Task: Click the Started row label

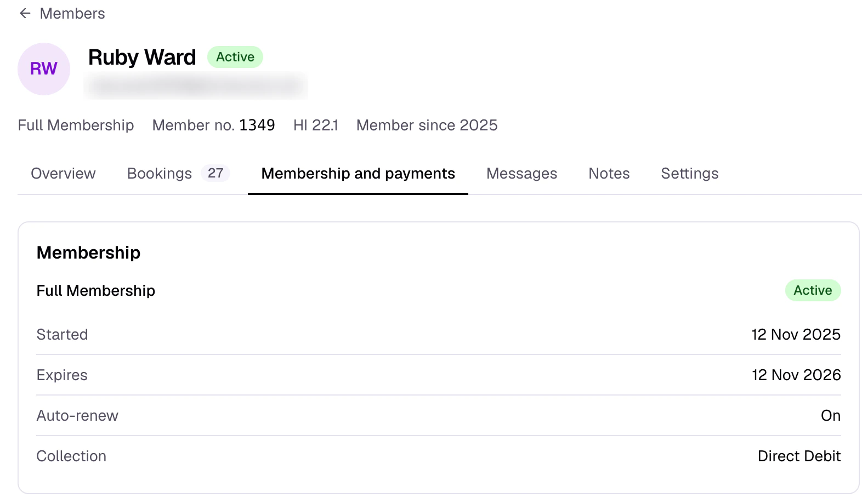Action: click(62, 335)
